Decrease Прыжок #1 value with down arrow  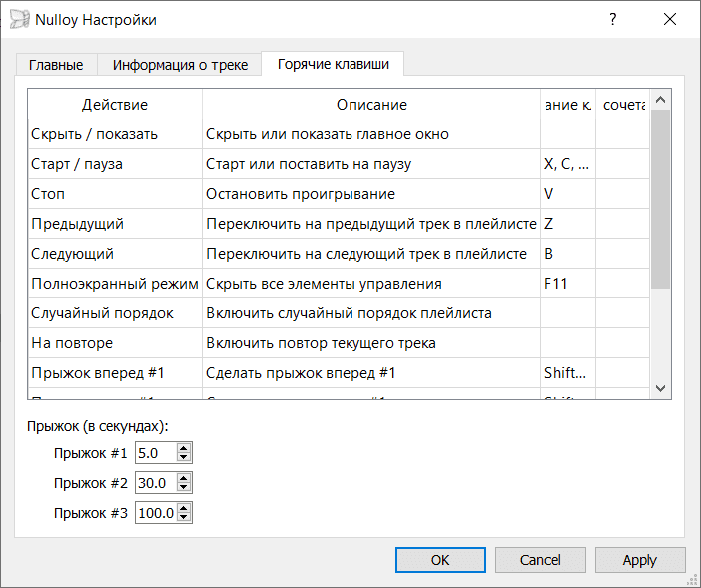(183, 458)
